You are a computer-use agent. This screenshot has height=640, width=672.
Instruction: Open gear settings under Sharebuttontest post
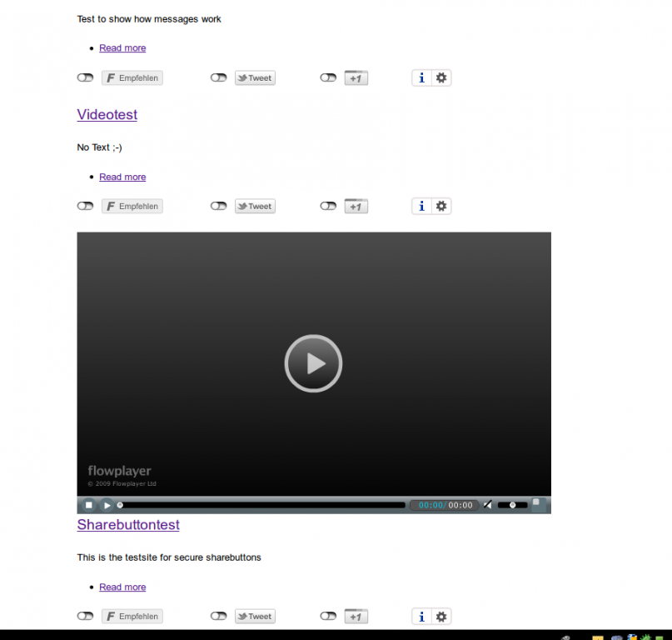coord(441,617)
